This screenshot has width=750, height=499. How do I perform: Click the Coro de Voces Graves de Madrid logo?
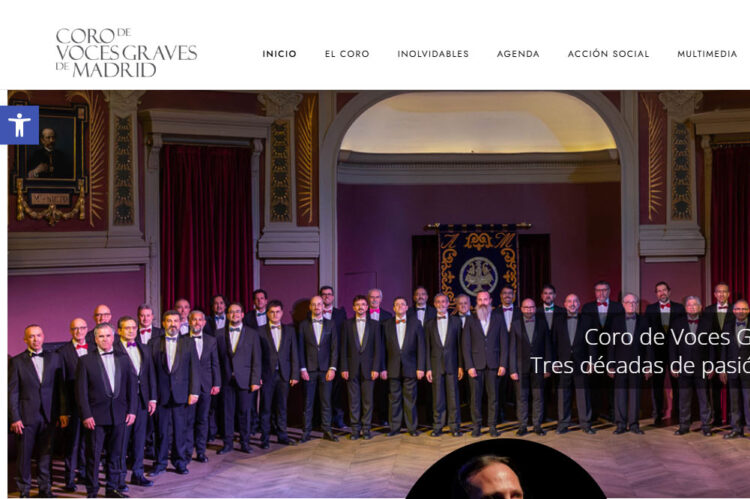pos(126,53)
